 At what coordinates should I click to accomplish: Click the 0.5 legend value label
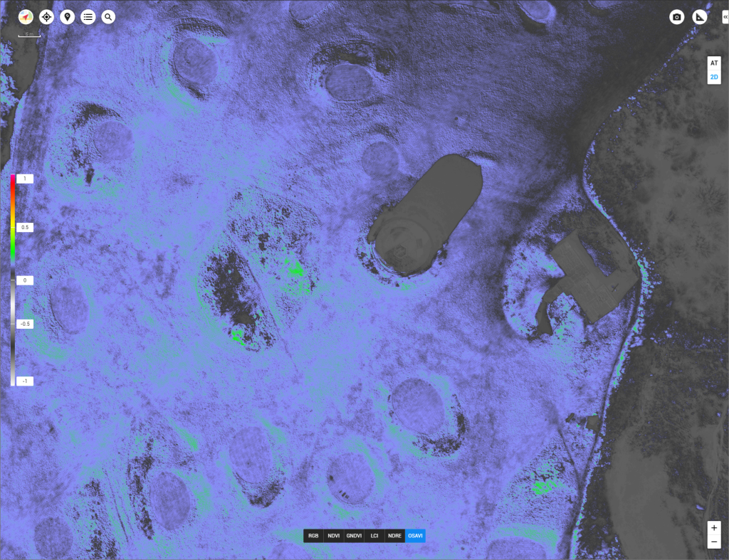[x=24, y=228]
